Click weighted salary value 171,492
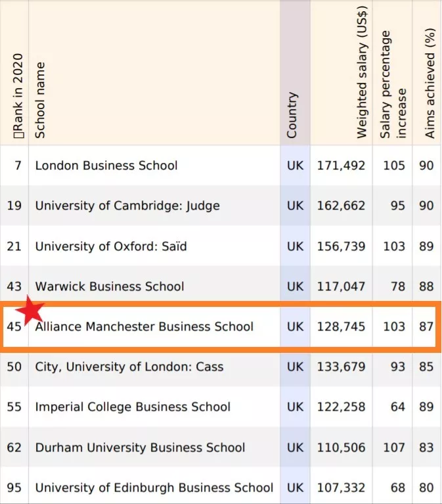This screenshot has height=504, width=442. pyautogui.click(x=341, y=166)
